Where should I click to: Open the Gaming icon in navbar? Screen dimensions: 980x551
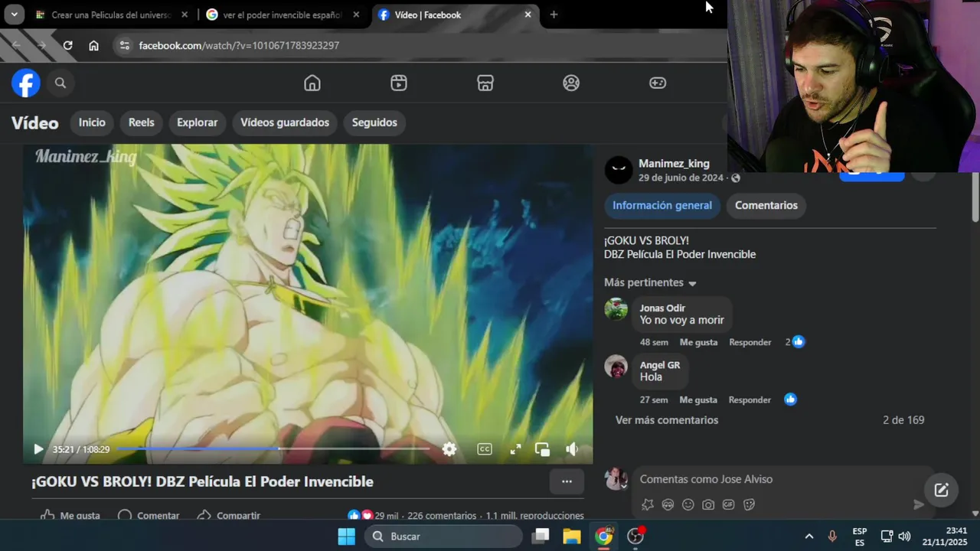point(658,83)
